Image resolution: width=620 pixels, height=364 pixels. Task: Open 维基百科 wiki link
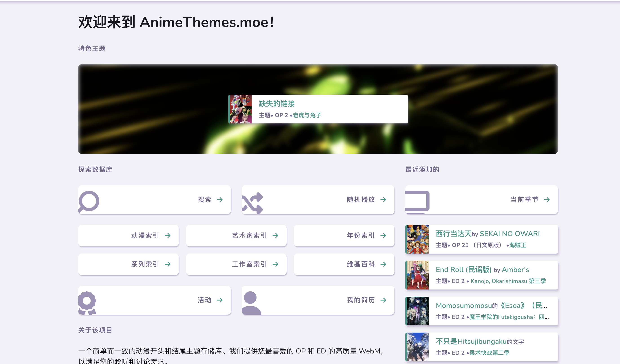(344, 264)
